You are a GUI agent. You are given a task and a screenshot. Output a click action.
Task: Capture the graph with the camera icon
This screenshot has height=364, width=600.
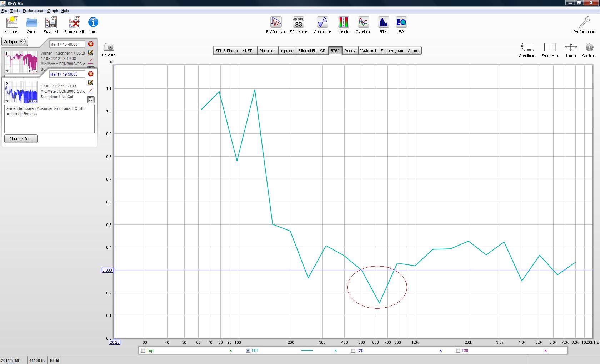[x=109, y=50]
